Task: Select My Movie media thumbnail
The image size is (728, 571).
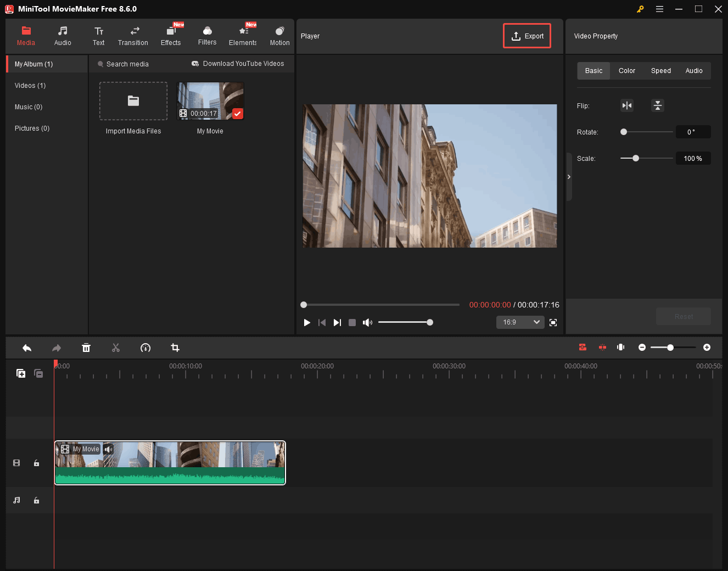Action: coord(210,101)
